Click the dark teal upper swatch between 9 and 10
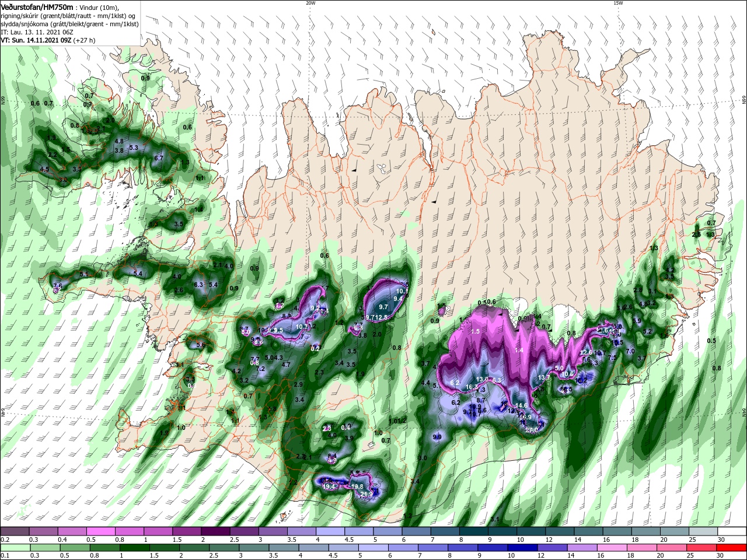Image resolution: width=747 pixels, height=560 pixels. click(x=503, y=531)
